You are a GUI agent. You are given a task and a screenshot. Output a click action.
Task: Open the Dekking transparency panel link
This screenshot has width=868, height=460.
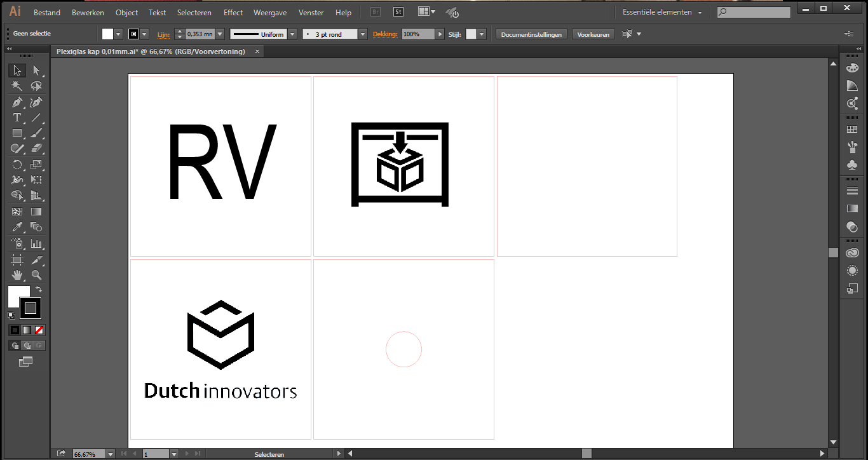pyautogui.click(x=386, y=34)
